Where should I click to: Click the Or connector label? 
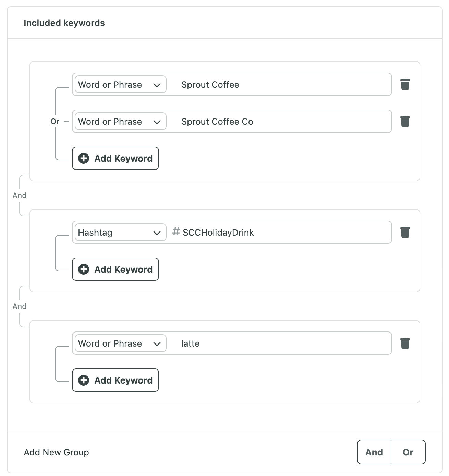point(55,121)
